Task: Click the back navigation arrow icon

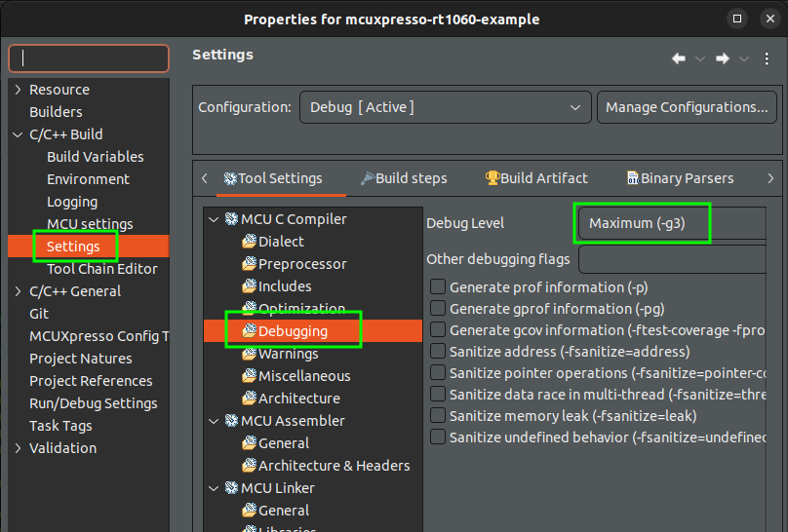Action: [679, 58]
